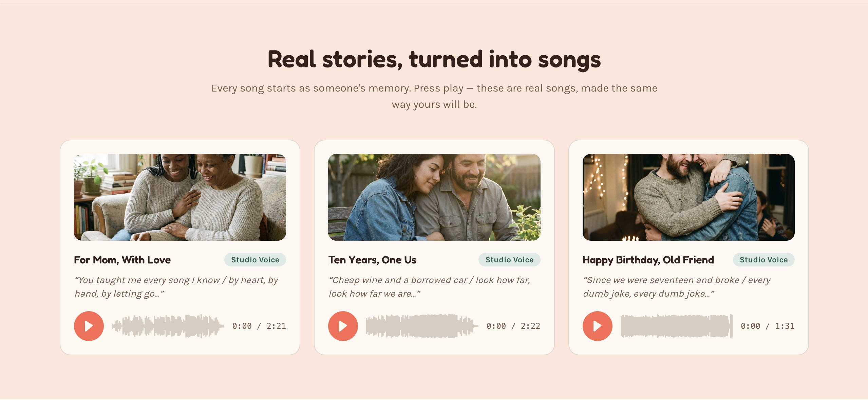
Task: Select the Ten Years, One Us title
Action: [372, 260]
